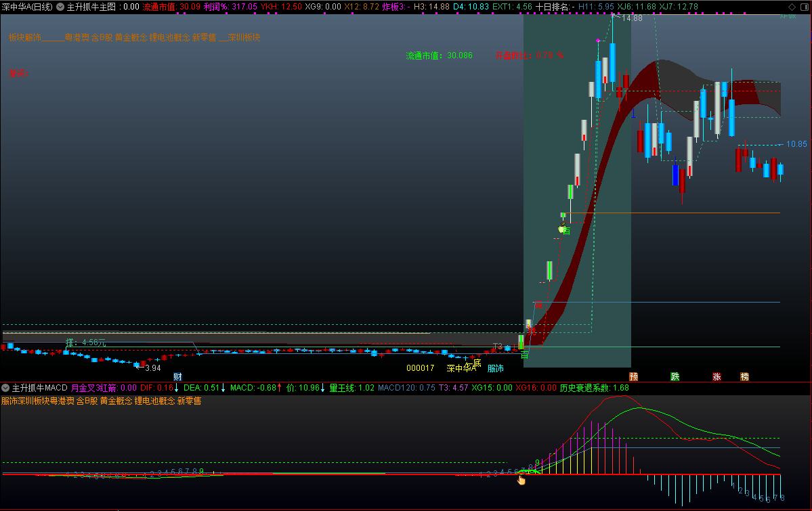Click the X12: 8.72 readout
The width and height of the screenshot is (812, 511).
(362, 7)
